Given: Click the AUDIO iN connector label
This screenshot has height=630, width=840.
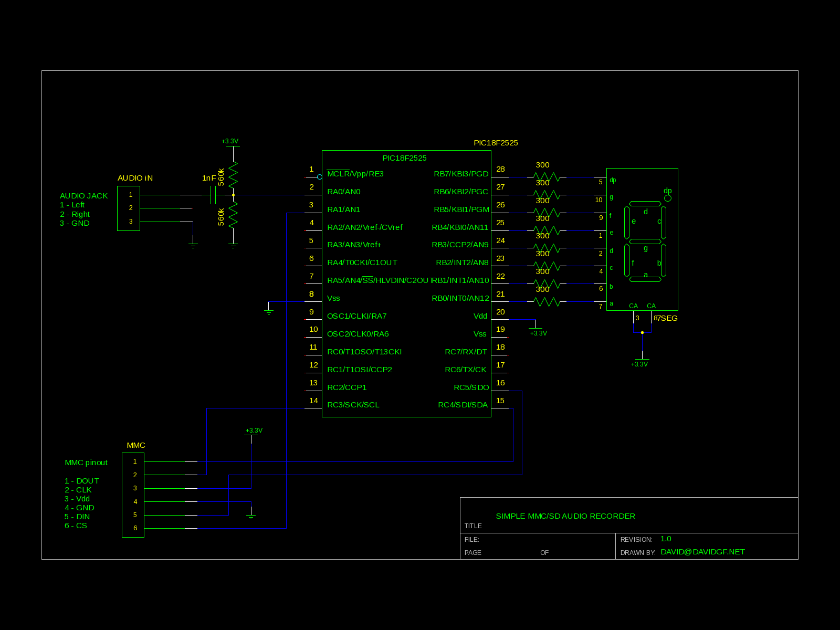Looking at the screenshot, I should [x=135, y=178].
